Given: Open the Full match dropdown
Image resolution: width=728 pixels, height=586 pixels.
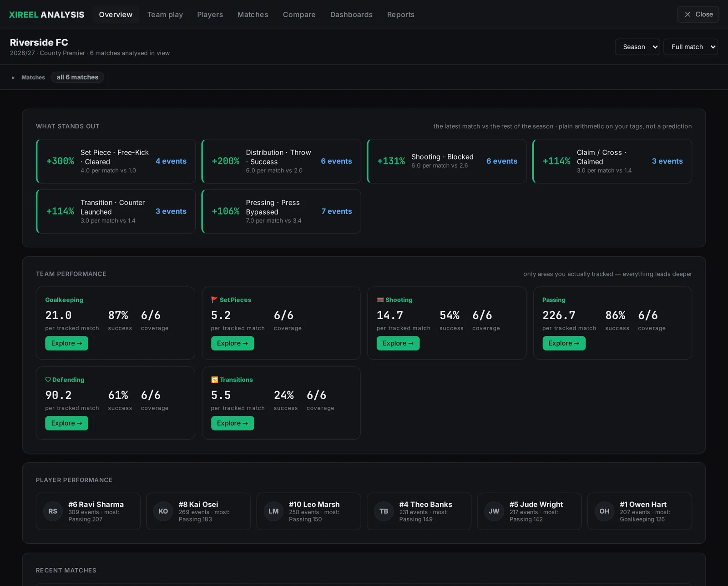Looking at the screenshot, I should (691, 47).
